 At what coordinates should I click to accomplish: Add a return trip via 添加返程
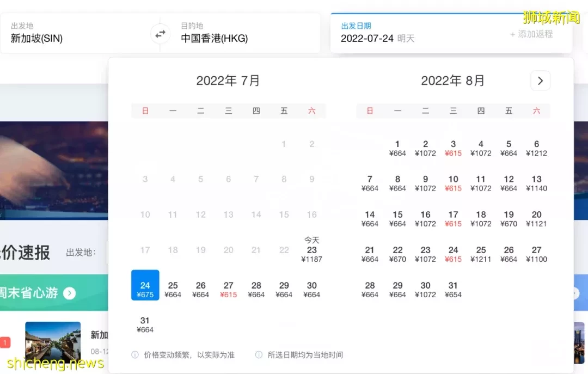(531, 34)
